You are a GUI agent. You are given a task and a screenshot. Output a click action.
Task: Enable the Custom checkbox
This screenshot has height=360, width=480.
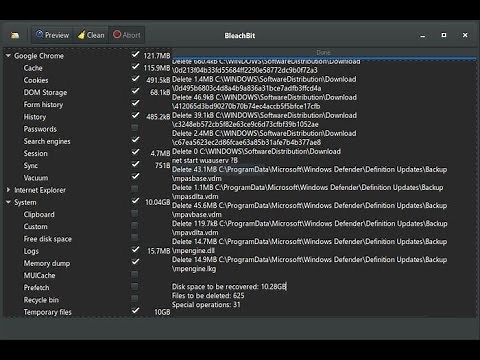135,225
